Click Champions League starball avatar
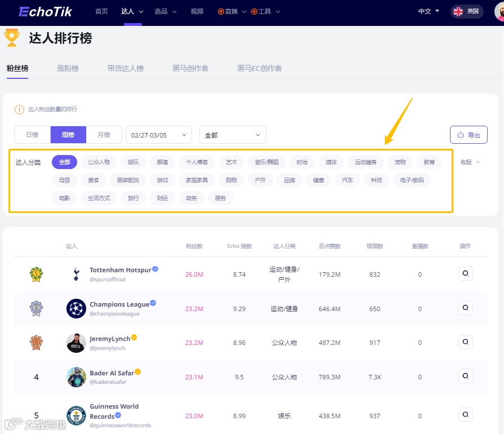This screenshot has height=434, width=504. pyautogui.click(x=76, y=308)
